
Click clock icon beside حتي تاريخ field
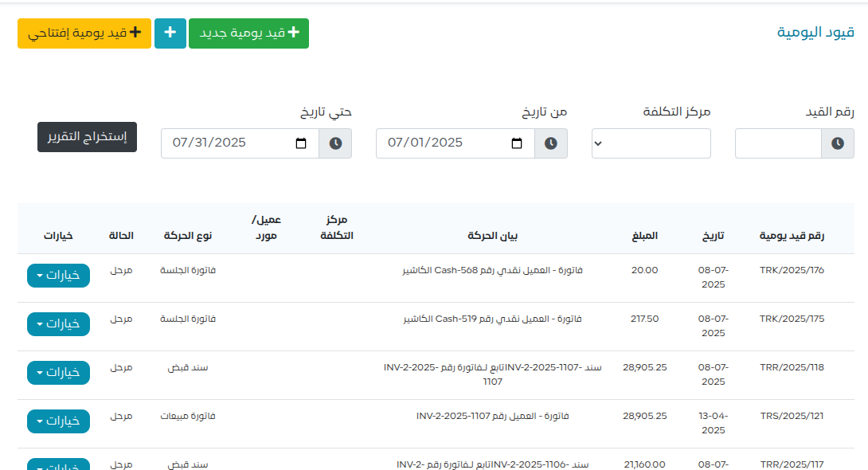click(335, 143)
